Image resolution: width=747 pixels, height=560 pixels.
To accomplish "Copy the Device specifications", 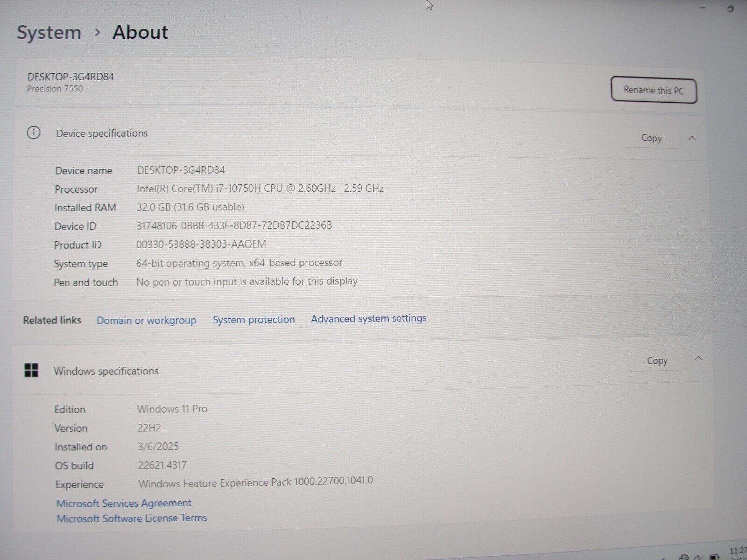I will point(651,138).
